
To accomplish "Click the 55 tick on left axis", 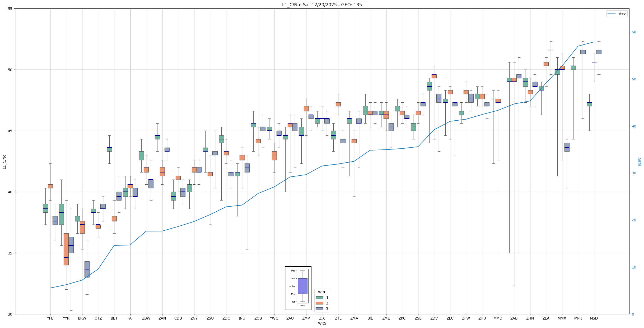I will (x=10, y=9).
